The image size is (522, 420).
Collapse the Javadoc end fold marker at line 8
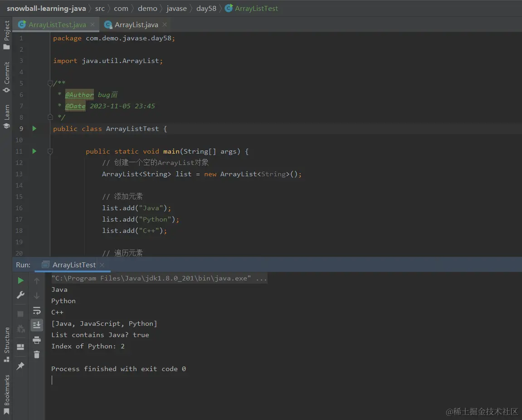tap(50, 117)
